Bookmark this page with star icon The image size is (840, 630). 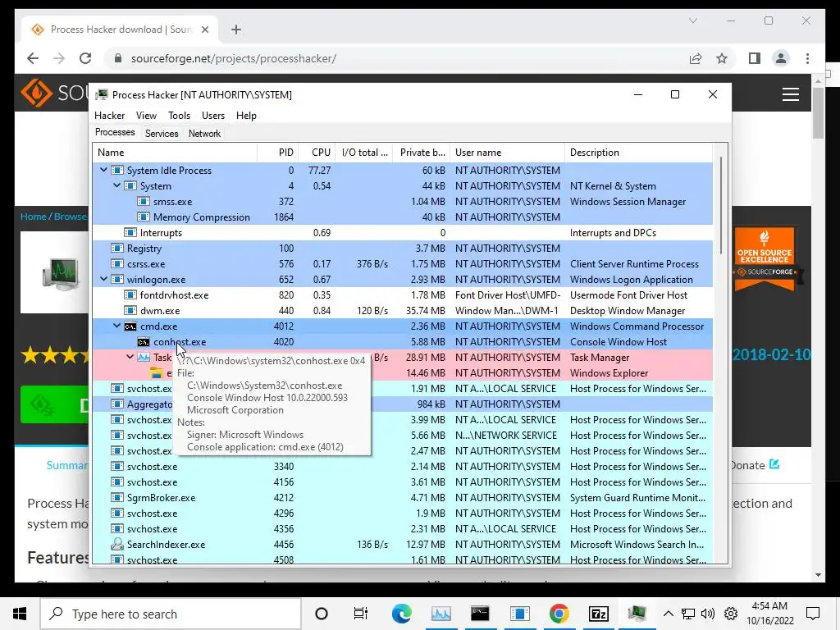[x=722, y=58]
